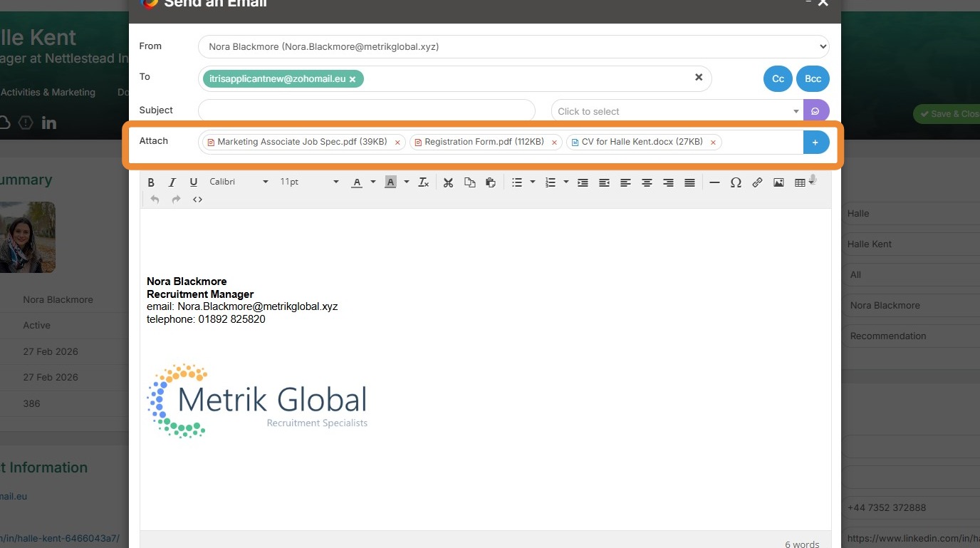This screenshot has width=980, height=548.
Task: Click Halle Kent's profile photo
Action: coord(28,237)
